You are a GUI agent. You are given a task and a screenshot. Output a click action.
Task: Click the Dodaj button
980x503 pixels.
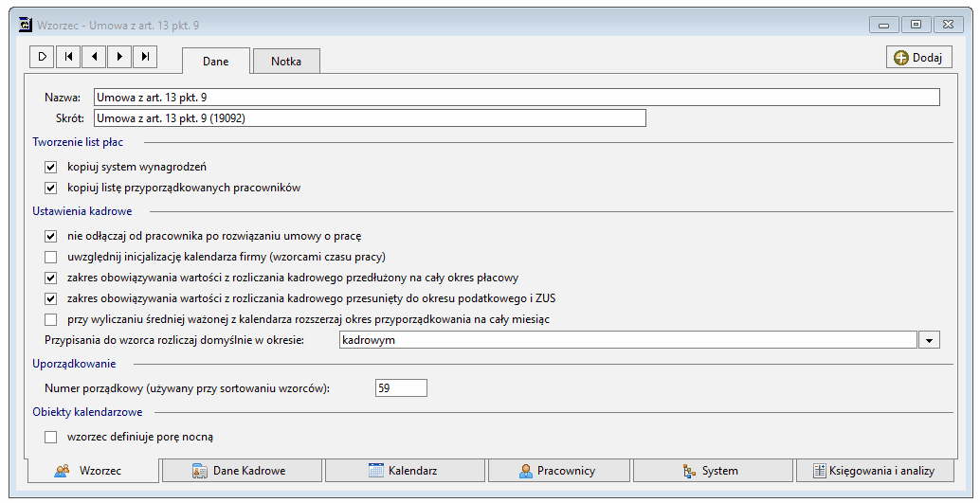(x=918, y=58)
